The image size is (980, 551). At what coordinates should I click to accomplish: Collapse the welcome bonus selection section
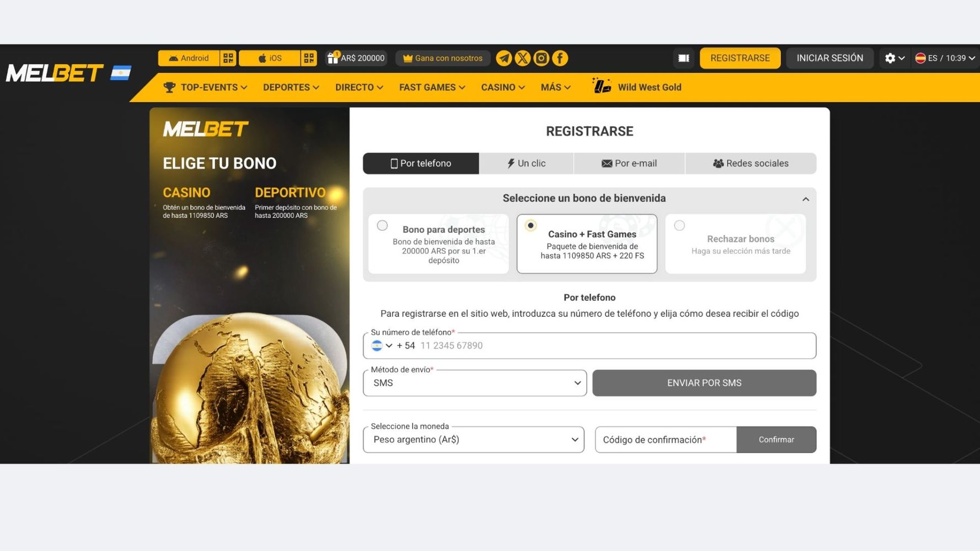tap(806, 199)
